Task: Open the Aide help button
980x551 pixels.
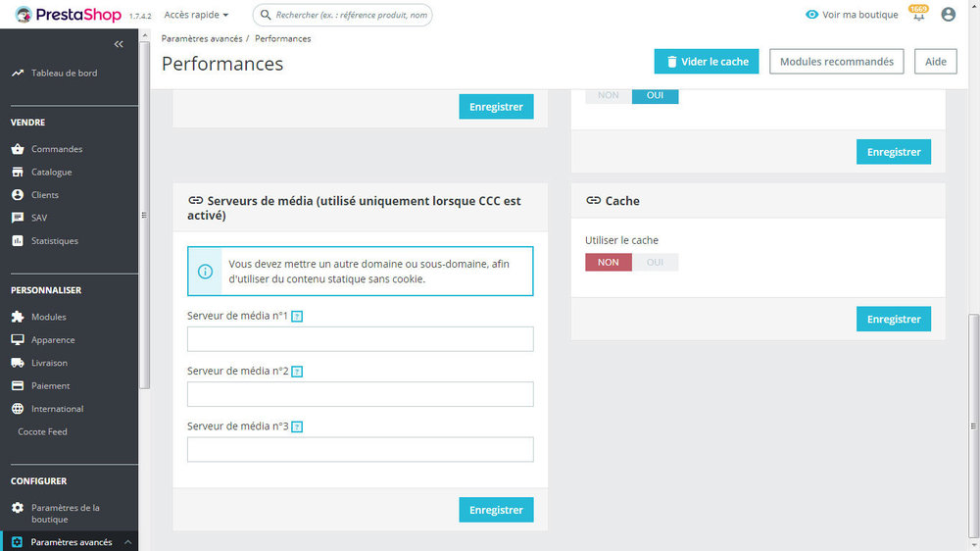Action: click(x=936, y=62)
